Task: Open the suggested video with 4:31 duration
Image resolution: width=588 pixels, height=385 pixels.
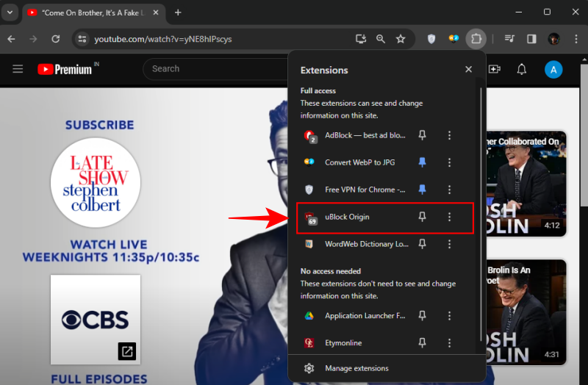Action: point(526,312)
